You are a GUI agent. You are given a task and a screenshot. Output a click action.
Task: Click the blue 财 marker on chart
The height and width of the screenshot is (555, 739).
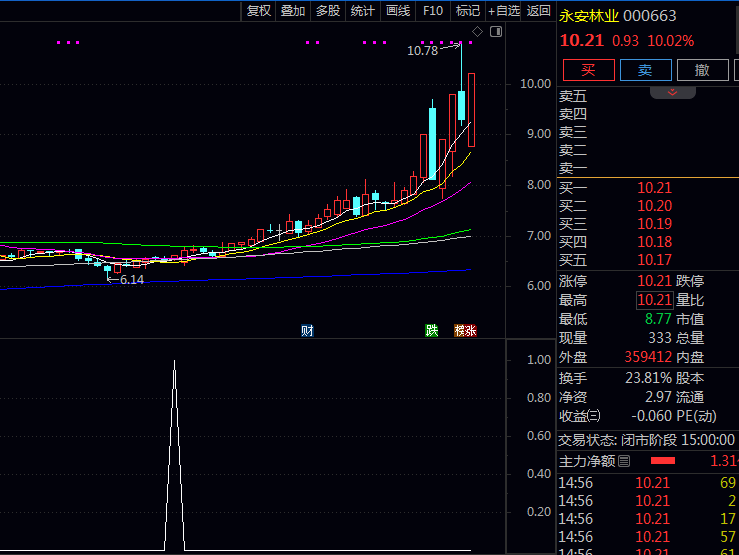click(307, 330)
